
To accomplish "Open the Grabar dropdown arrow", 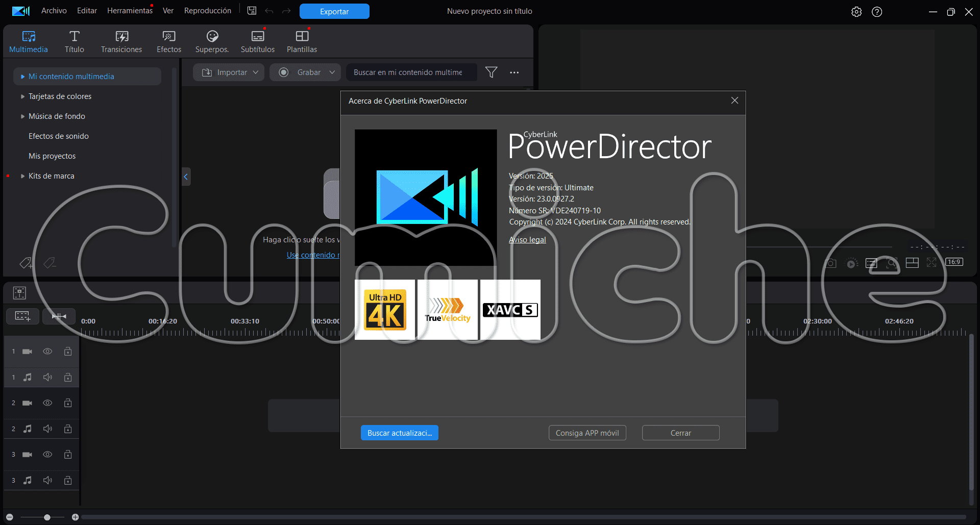I will (x=332, y=72).
